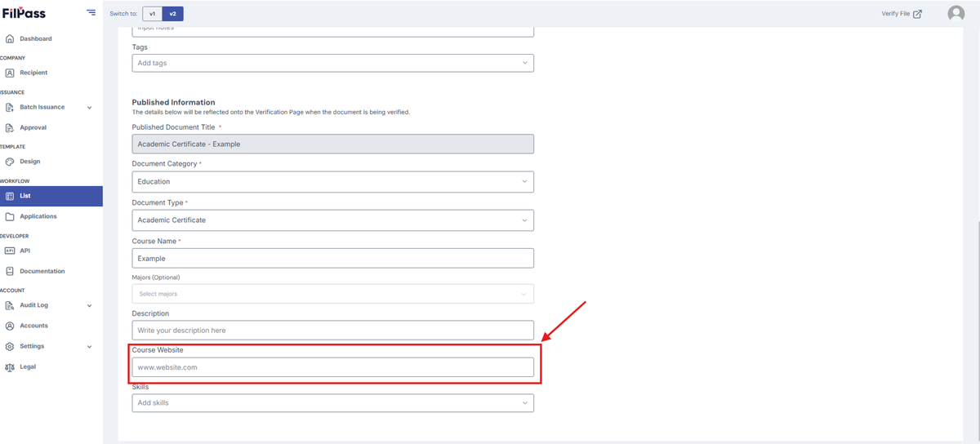
Task: Click the Settings gear icon
Action: [10, 346]
